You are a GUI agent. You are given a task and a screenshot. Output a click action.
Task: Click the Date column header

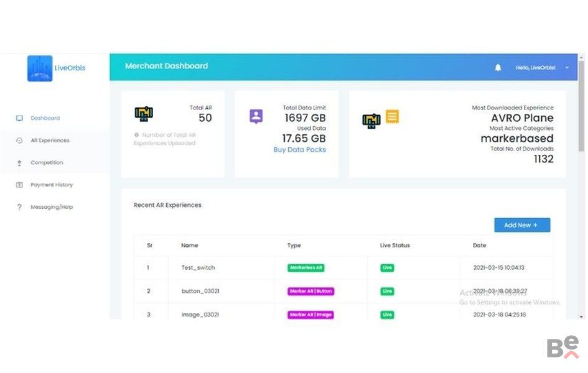479,246
